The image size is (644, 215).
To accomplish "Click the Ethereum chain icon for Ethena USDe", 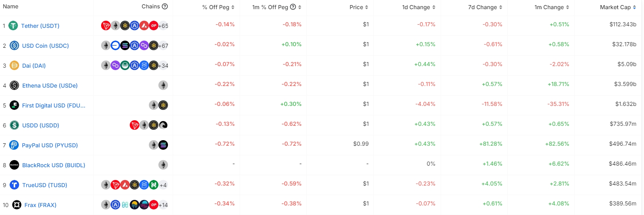I will (163, 85).
